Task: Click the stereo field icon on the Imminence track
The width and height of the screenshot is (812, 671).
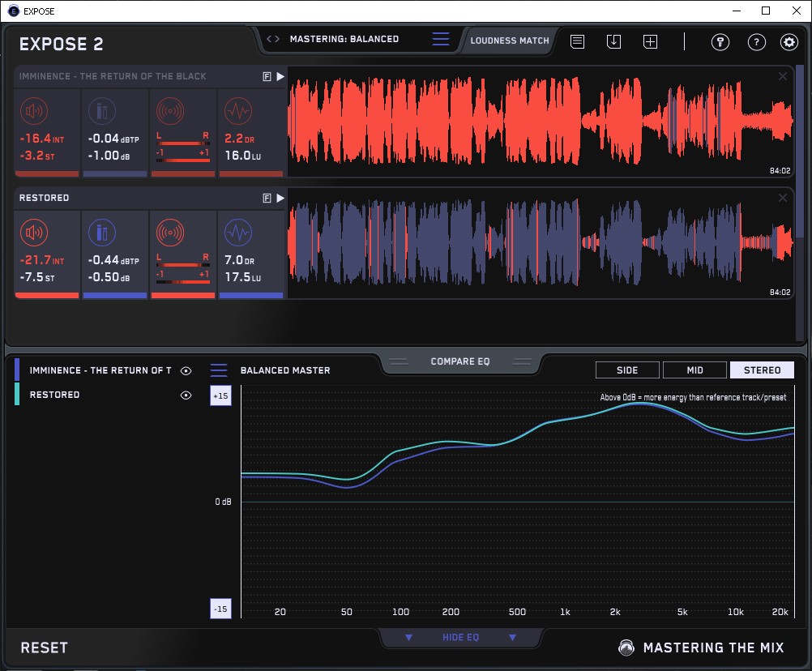Action: coord(170,111)
